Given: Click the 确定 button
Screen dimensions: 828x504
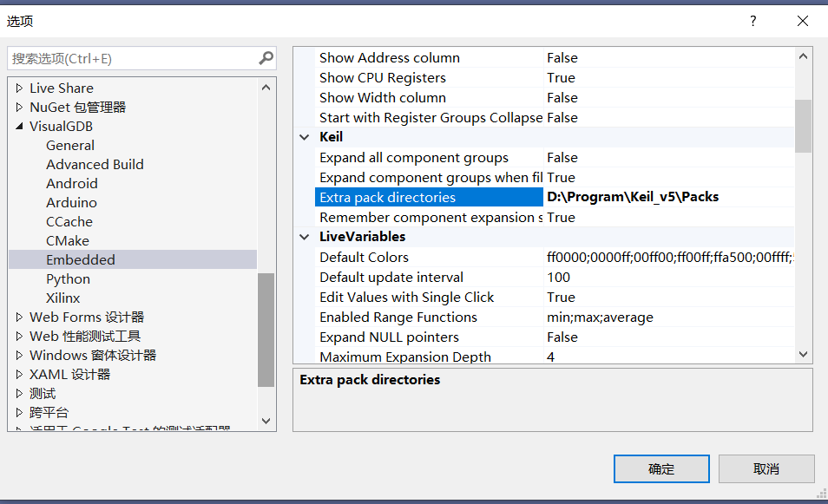Looking at the screenshot, I should (x=661, y=469).
